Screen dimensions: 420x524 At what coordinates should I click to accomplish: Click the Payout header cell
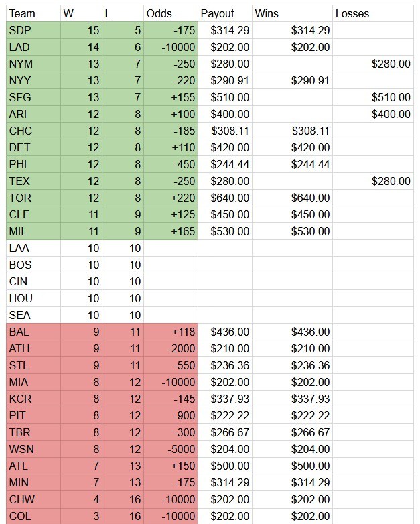pos(225,14)
